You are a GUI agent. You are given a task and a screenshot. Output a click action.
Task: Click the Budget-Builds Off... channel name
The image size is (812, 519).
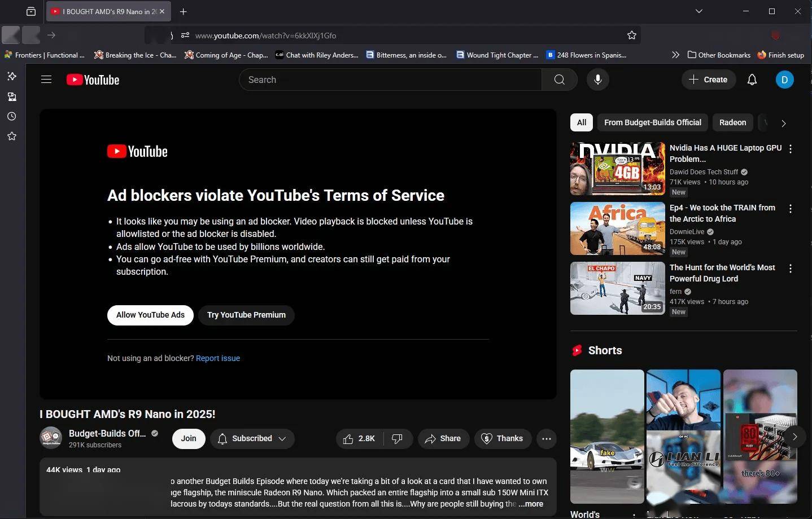(107, 433)
